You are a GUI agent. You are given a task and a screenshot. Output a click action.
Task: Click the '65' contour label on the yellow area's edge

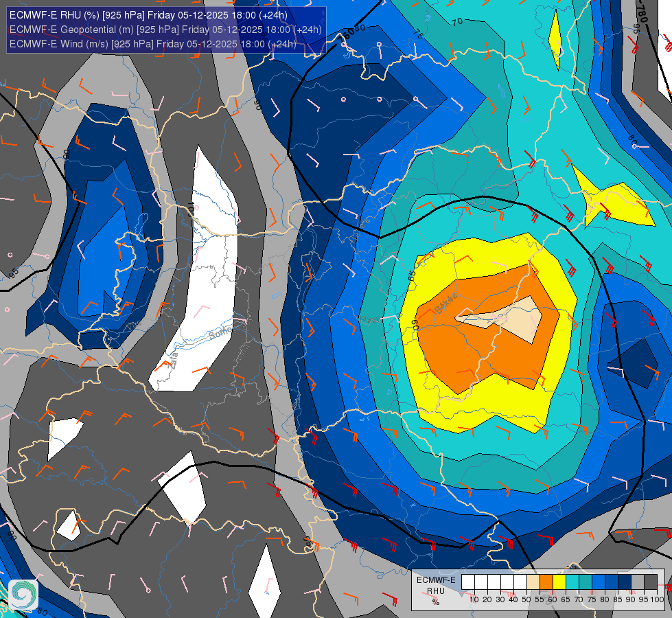tap(413, 275)
